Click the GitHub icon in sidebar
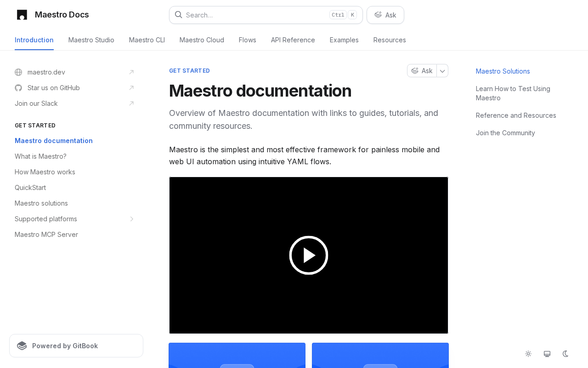The height and width of the screenshot is (368, 588). tap(18, 88)
